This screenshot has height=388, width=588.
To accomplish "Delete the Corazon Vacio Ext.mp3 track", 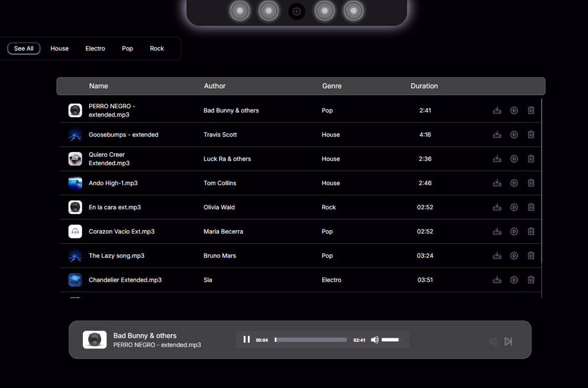I will (x=531, y=232).
